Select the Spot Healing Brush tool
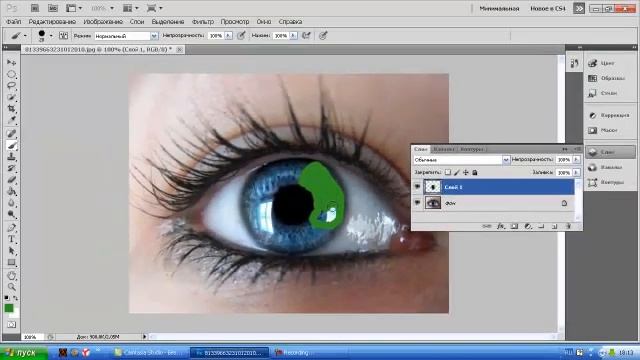 pos(11,133)
